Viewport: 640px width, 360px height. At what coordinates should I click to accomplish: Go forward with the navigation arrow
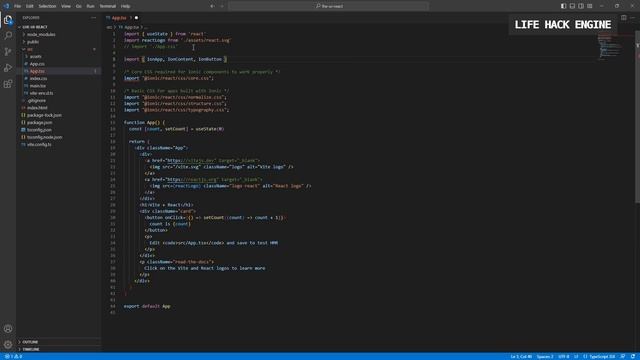(x=222, y=6)
